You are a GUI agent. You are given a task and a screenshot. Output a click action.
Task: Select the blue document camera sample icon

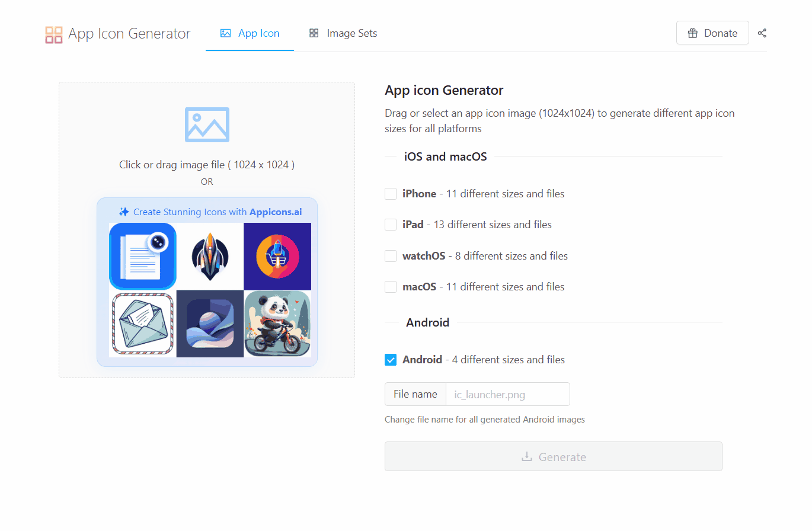coord(143,256)
